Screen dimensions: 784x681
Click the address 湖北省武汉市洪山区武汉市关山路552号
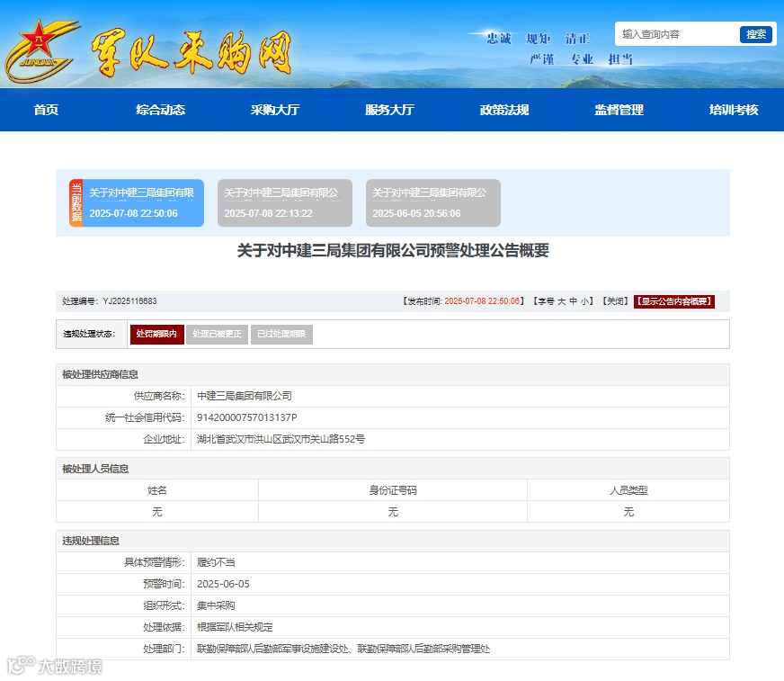coord(281,439)
